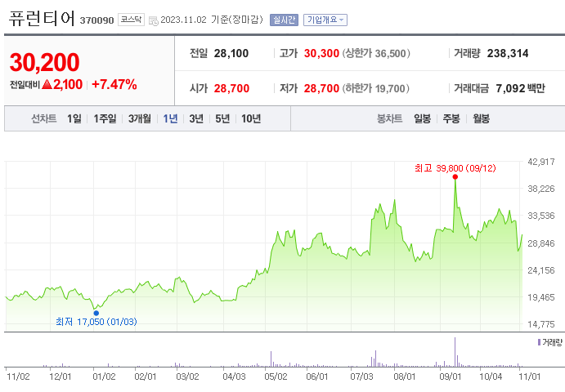
Task: Click the 최고 39,800 (09/12) label
Action: click(x=455, y=168)
